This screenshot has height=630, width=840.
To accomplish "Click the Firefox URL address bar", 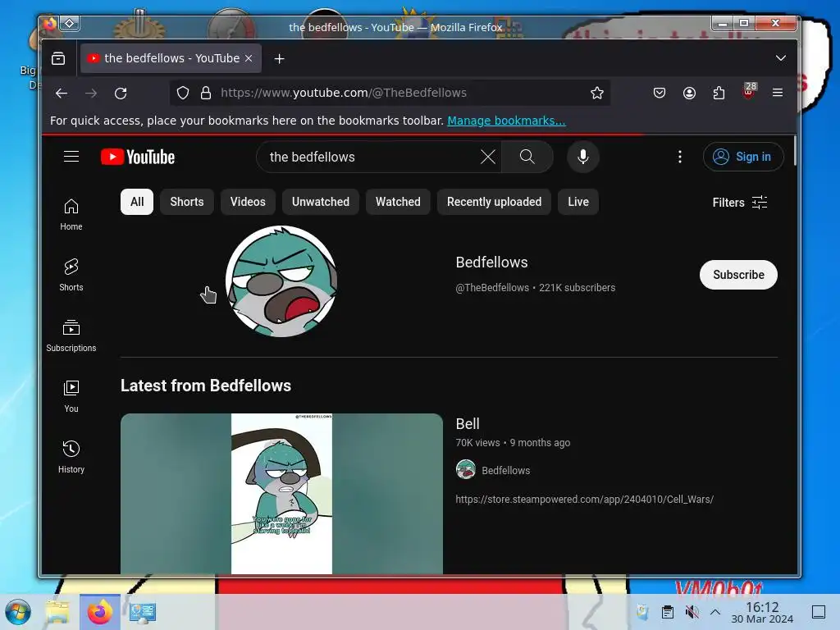I will pos(391,94).
